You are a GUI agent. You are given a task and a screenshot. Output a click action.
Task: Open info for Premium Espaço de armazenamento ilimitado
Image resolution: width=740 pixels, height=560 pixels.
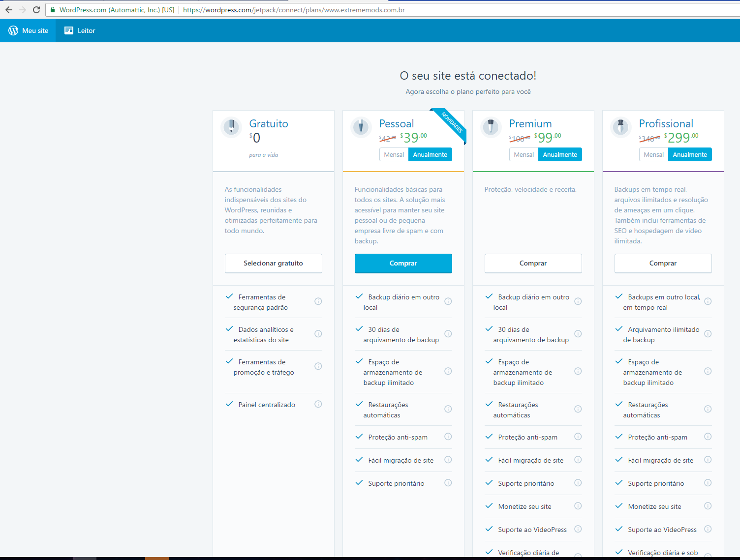click(578, 371)
